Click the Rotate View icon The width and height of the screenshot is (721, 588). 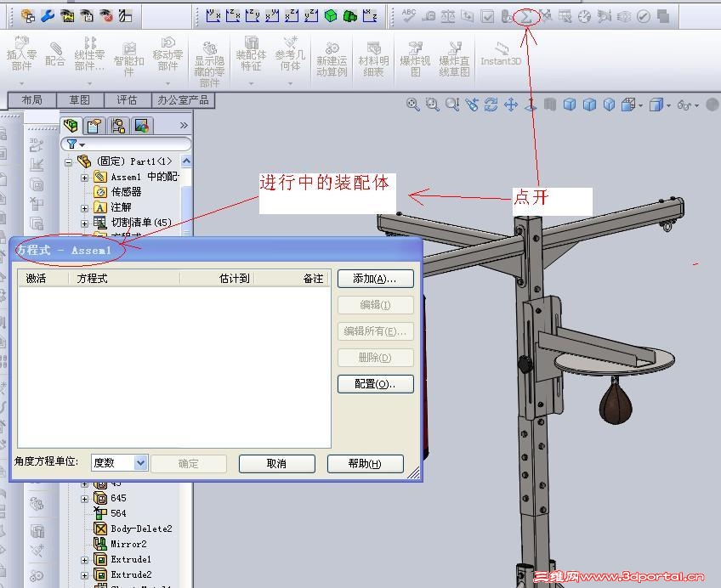point(491,105)
